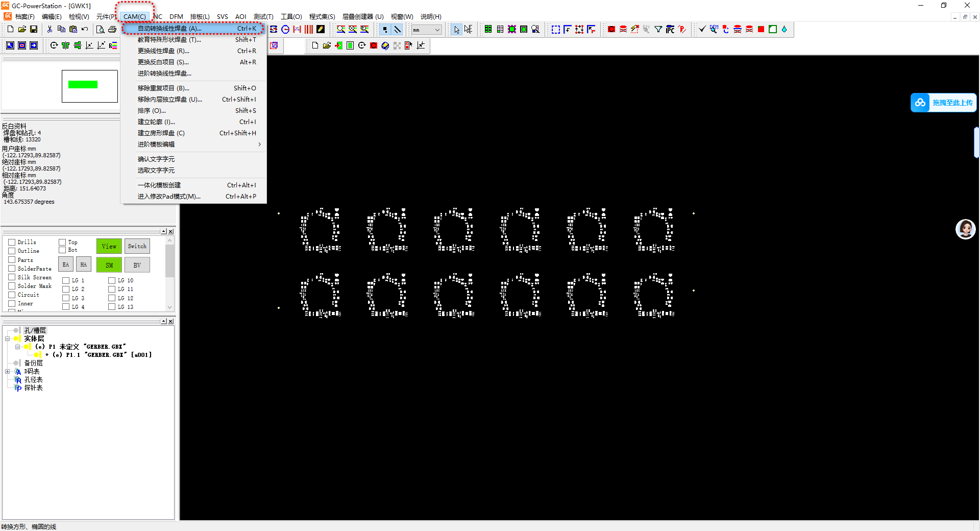
Task: Open the DFM menu
Action: (176, 17)
